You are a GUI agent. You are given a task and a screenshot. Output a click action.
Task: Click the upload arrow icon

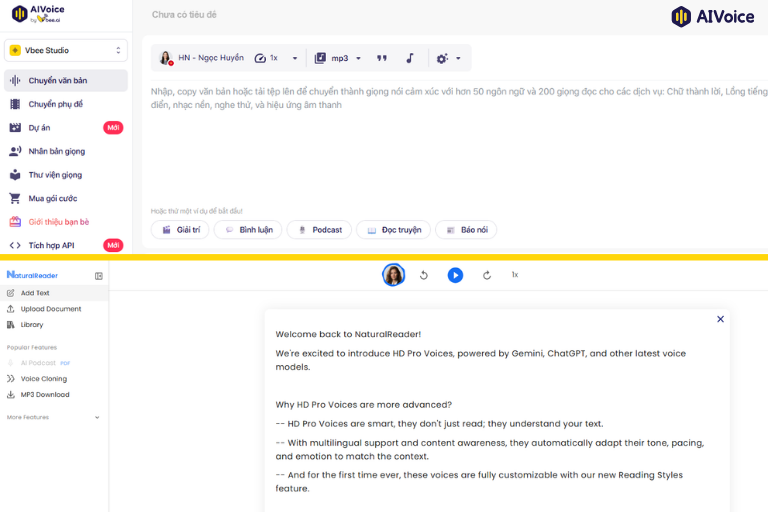[10, 309]
